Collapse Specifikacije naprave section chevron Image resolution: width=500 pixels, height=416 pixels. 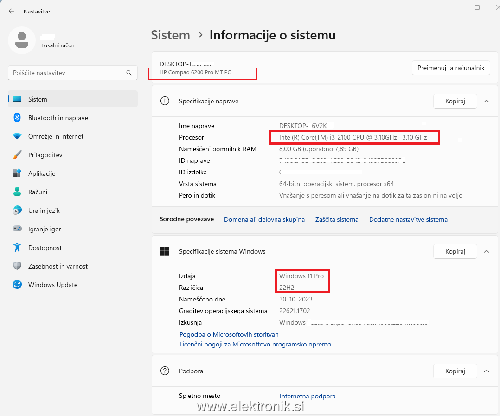(486, 101)
